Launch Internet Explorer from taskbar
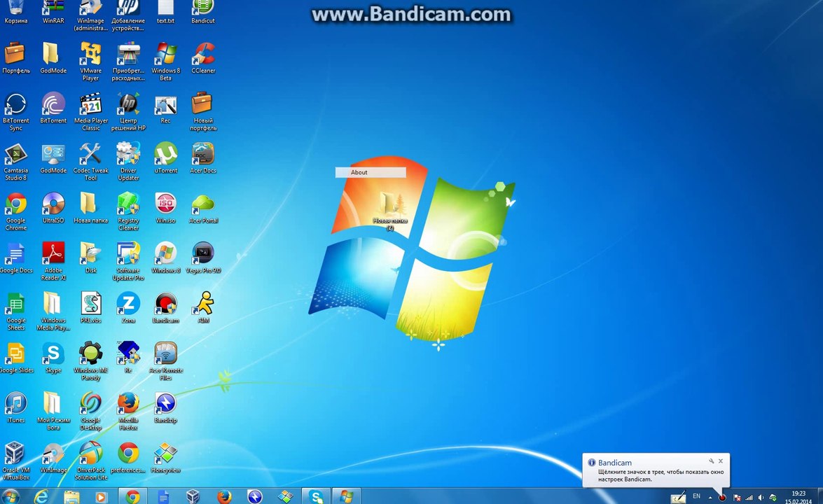The height and width of the screenshot is (504, 823). click(x=41, y=496)
